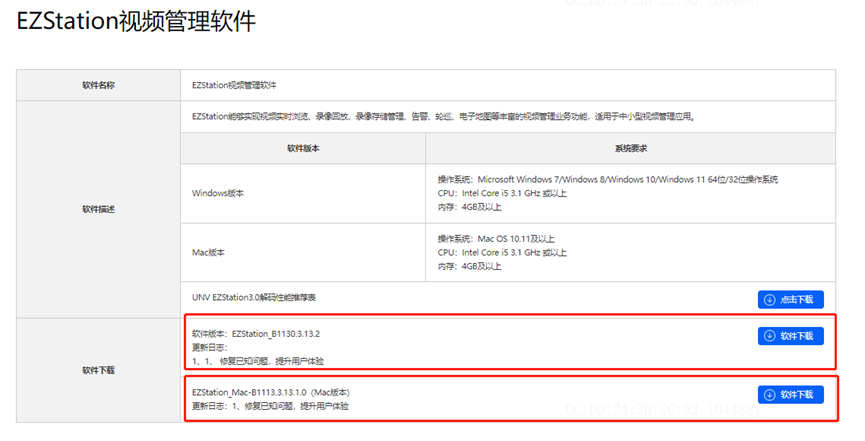Click download arrow icon in 点击下载 button
The height and width of the screenshot is (441, 865).
(770, 300)
